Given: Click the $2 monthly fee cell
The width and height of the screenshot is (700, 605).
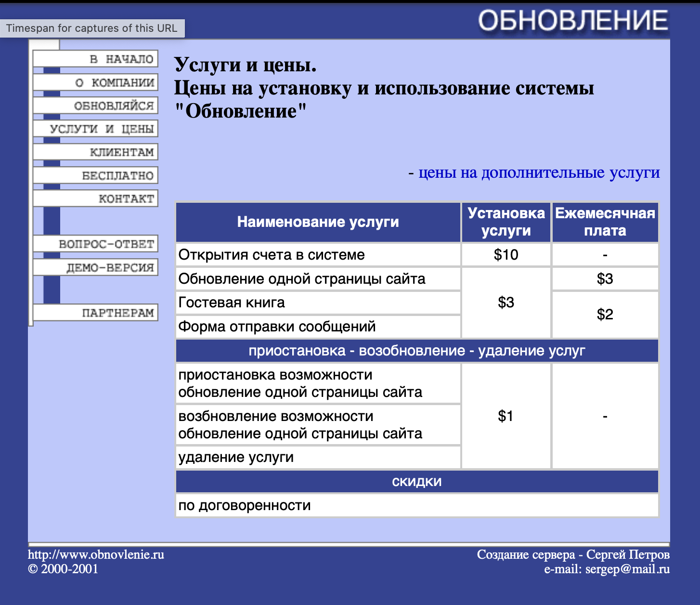Looking at the screenshot, I should pos(605,315).
